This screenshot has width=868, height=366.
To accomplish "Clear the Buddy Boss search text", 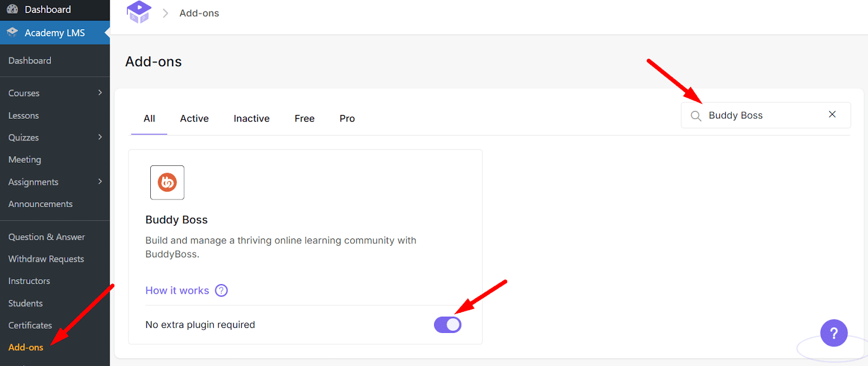I will click(832, 114).
